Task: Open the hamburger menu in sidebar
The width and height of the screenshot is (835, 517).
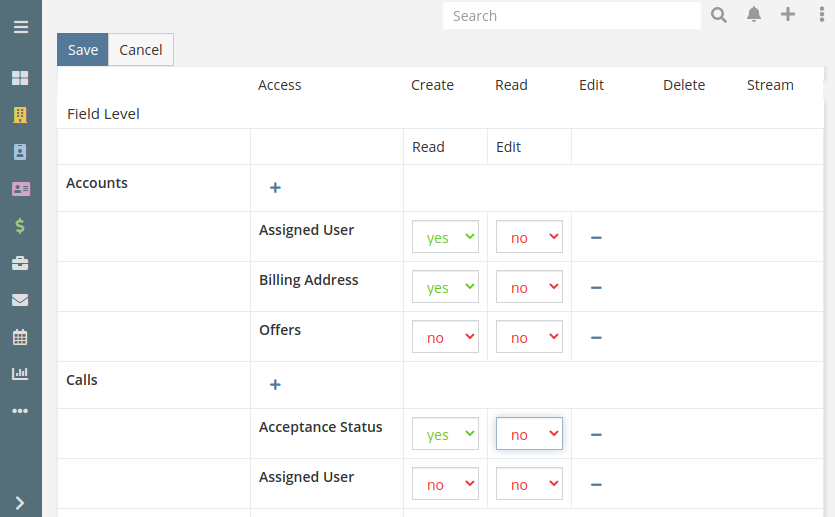Action: (21, 27)
